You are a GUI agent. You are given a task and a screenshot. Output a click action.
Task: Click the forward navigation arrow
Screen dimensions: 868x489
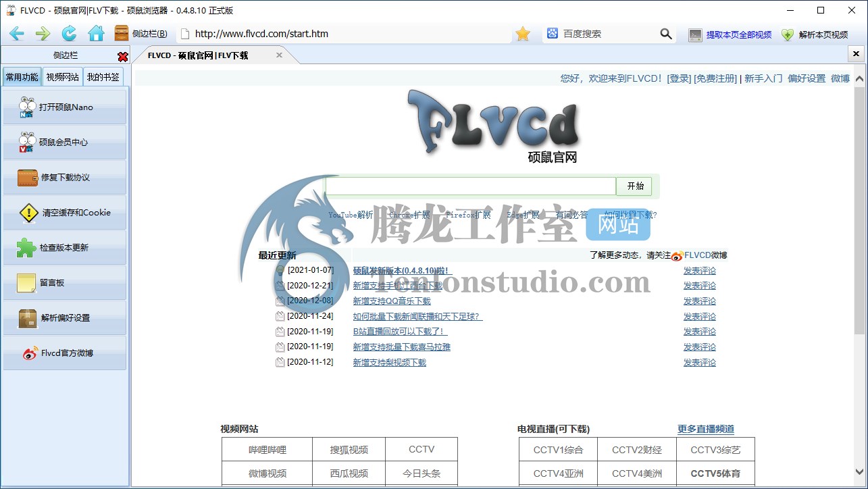coord(43,34)
